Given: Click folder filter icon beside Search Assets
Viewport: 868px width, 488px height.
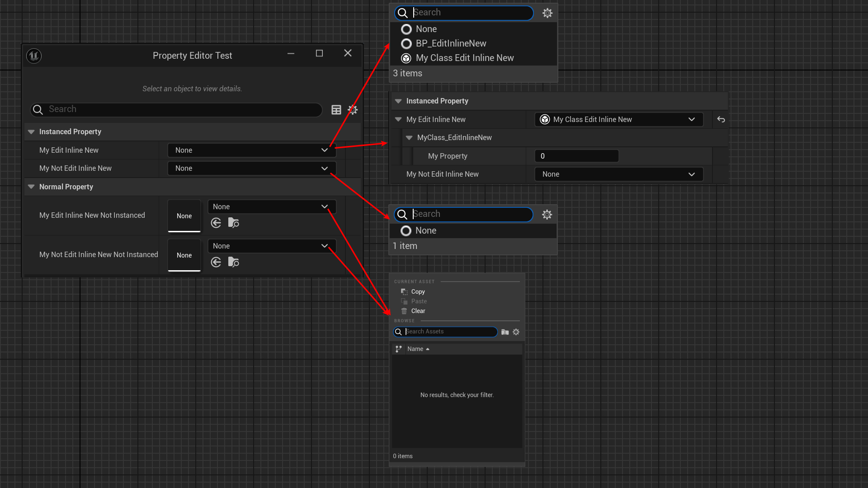Looking at the screenshot, I should click(505, 332).
